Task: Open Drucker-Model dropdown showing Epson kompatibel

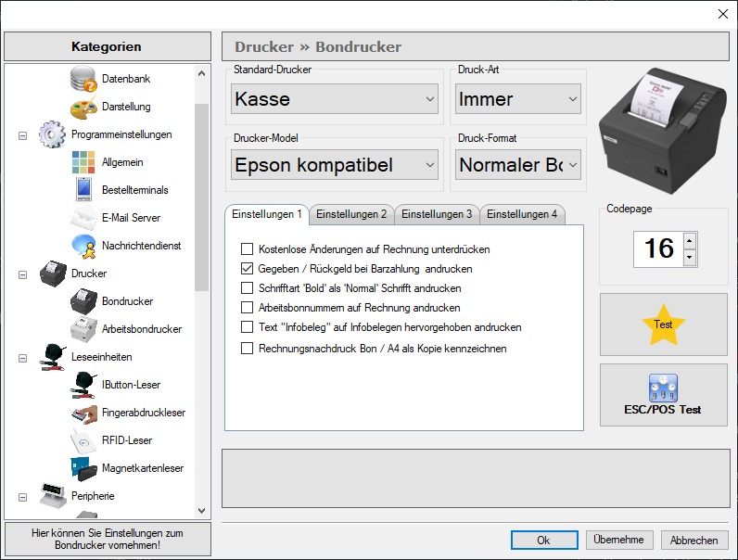Action: [334, 165]
